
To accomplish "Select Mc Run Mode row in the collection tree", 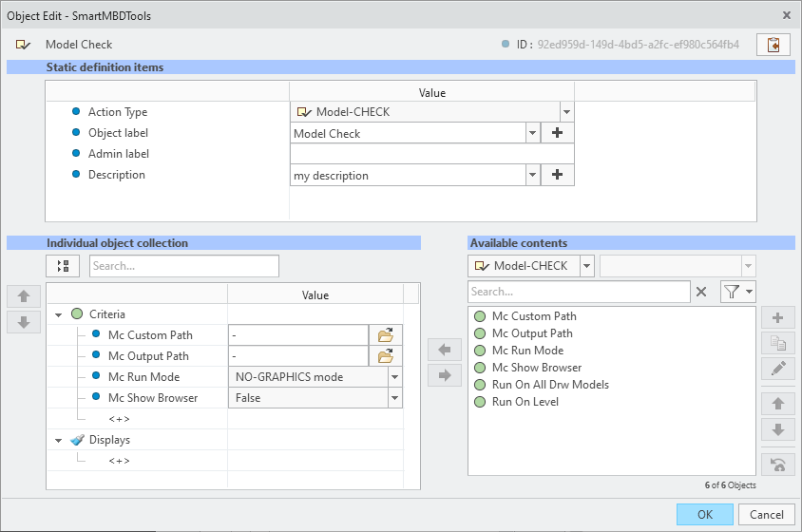I will coord(143,377).
